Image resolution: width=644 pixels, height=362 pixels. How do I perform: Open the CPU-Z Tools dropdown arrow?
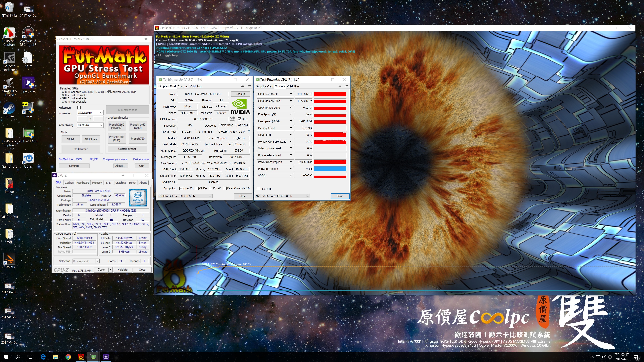tap(110, 269)
